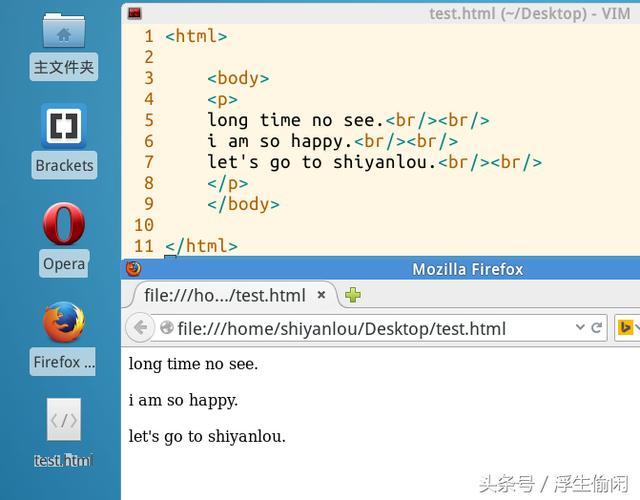Launch Brackets from the desktop
This screenshot has width=640, height=500.
click(64, 126)
